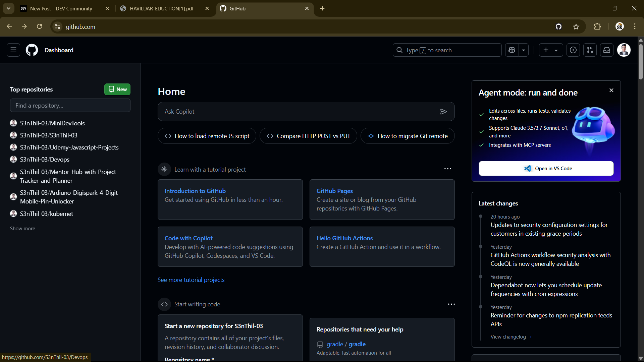Go back in browser history
644x362 pixels.
pos(9,26)
